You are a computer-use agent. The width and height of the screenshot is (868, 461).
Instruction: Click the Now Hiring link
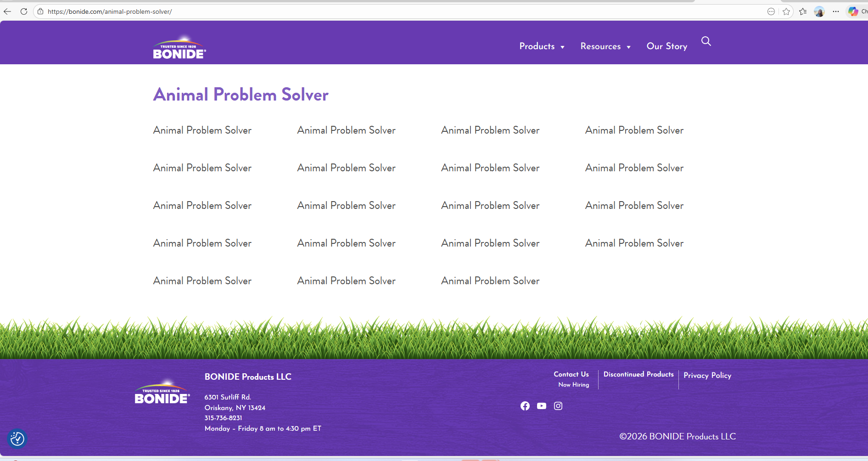574,385
